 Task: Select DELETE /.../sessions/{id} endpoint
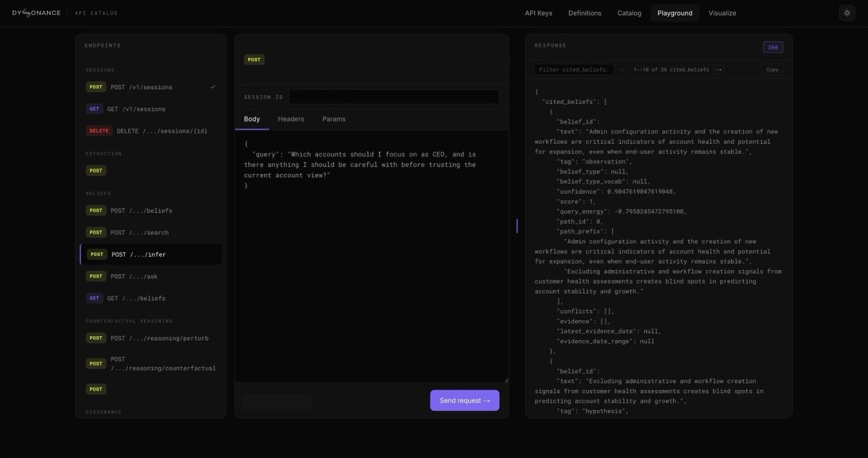pos(151,131)
